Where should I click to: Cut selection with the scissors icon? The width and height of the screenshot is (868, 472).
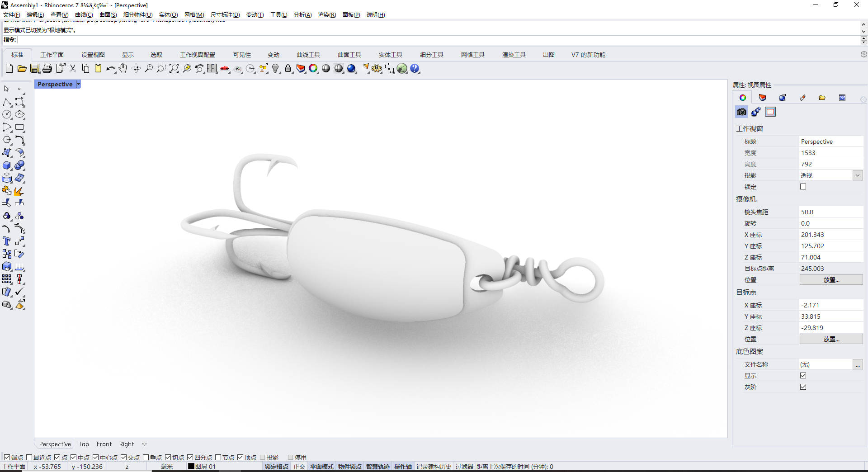[x=73, y=69]
